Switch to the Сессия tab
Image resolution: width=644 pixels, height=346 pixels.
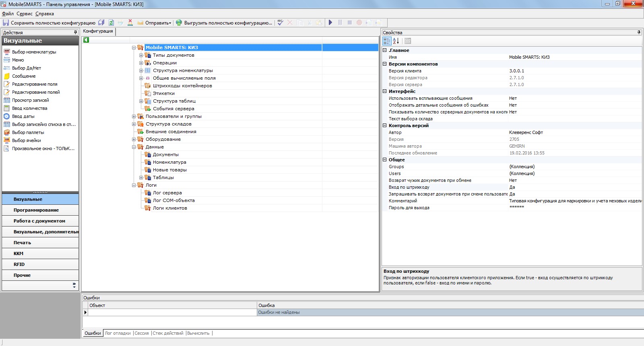point(142,333)
